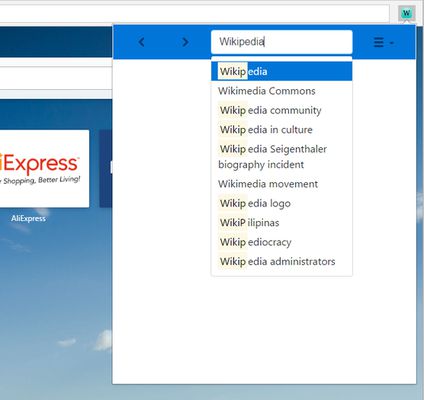Viewport: 424px width, 400px height.
Task: Choose "WikiPilipinas" suggestion
Action: pos(282,223)
